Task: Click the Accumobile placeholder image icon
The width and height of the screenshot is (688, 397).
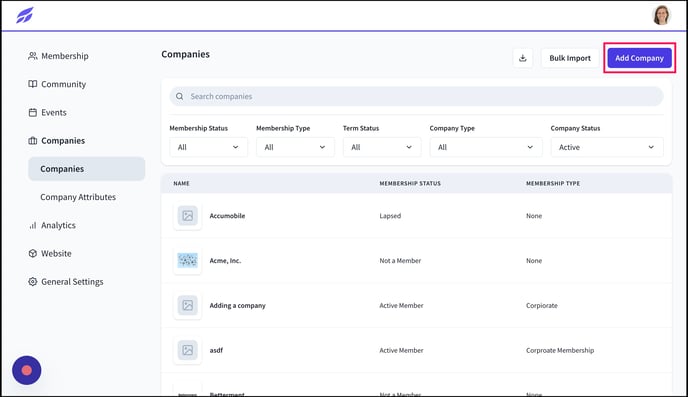Action: click(187, 216)
